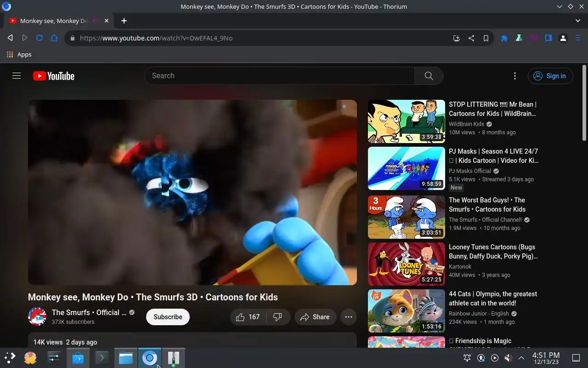Open the extensions puzzle icon
The image size is (588, 368).
[x=504, y=38]
